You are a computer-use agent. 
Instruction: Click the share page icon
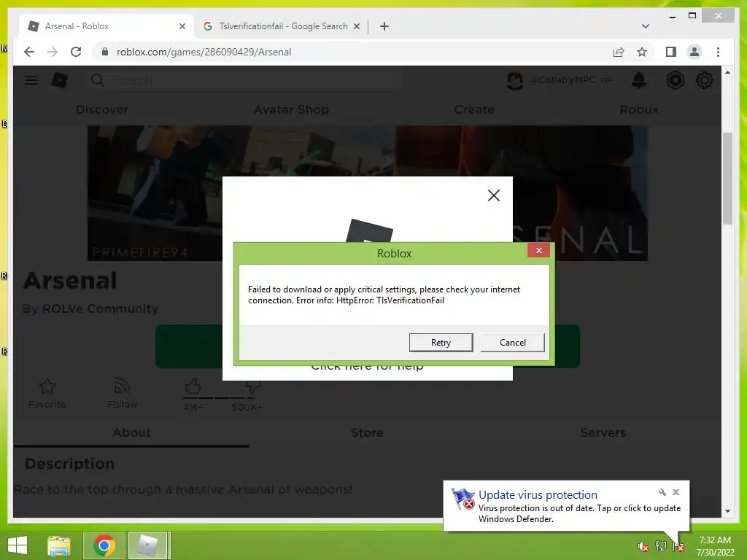(619, 52)
